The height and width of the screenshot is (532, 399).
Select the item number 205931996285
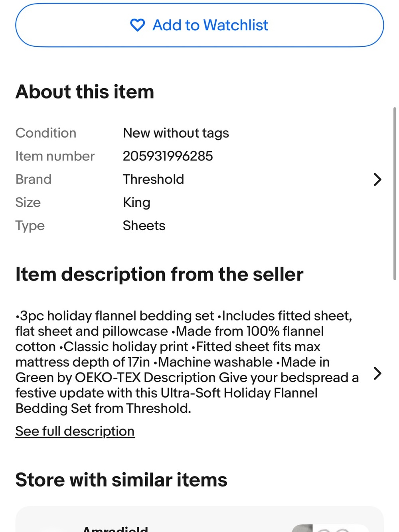[168, 156]
